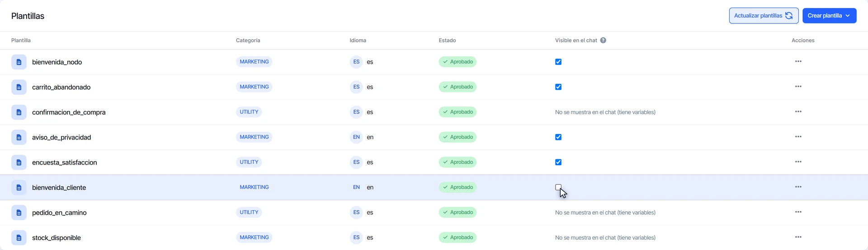
Task: Uncheck chat visibility for aviso_de_privacidad
Action: 558,137
